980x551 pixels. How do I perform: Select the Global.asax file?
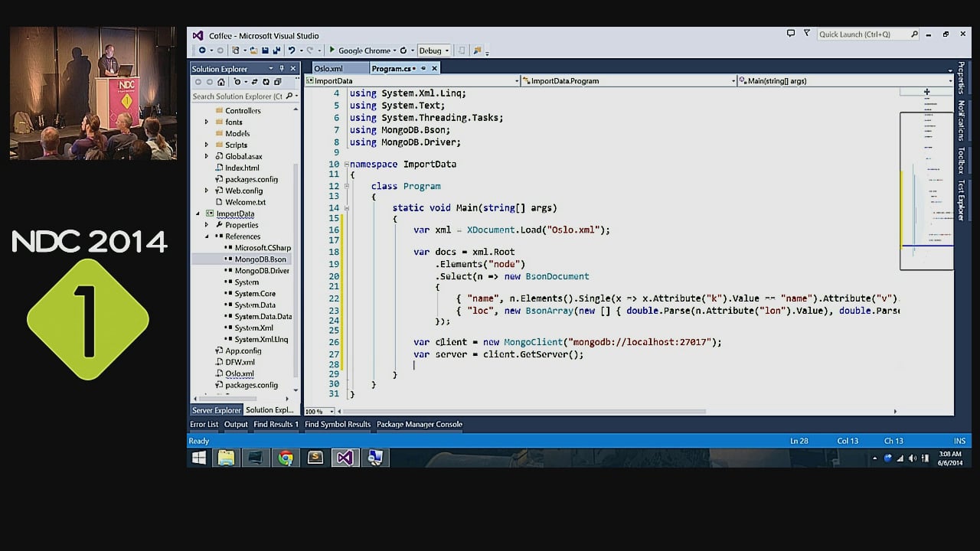pyautogui.click(x=243, y=156)
